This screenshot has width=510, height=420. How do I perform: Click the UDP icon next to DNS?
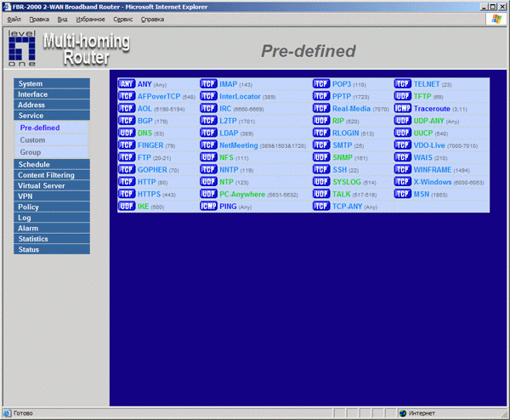127,133
